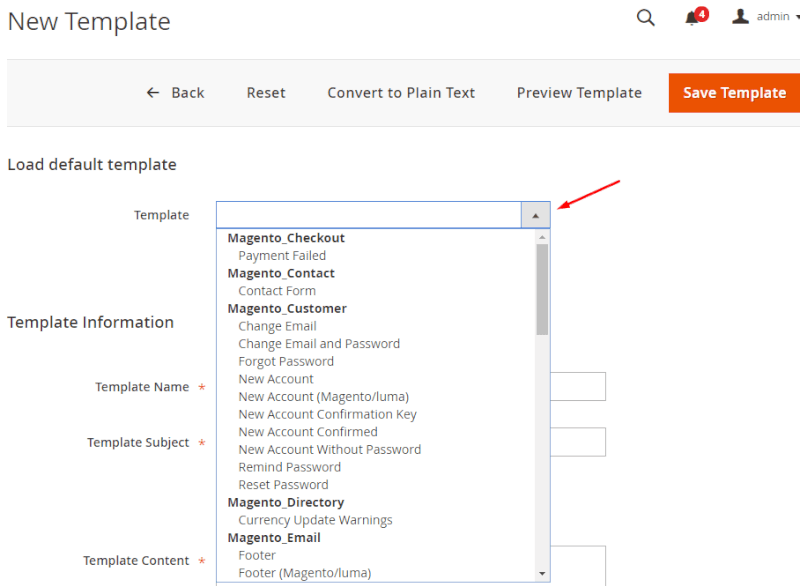Viewport: 800px width, 586px height.
Task: Select Remind Password option
Action: [289, 467]
